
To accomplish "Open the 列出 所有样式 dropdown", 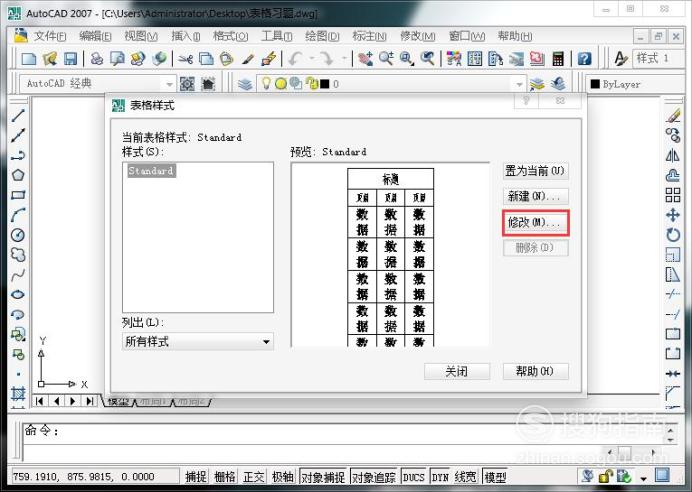I will pos(198,342).
